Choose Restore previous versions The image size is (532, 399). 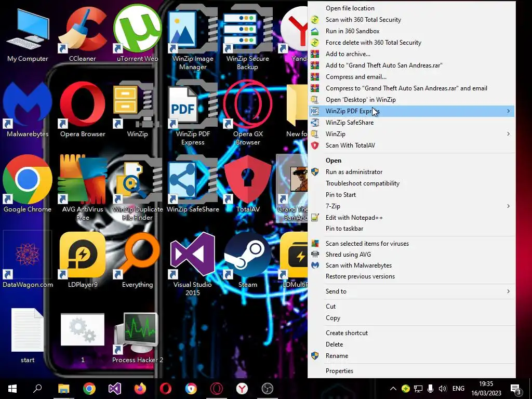pyautogui.click(x=411, y=276)
